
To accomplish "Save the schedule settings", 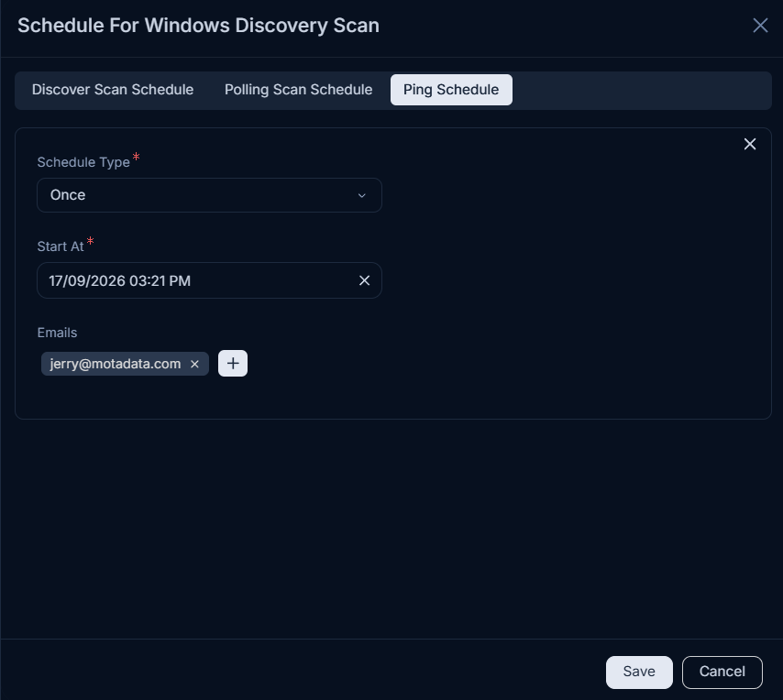I will (639, 672).
